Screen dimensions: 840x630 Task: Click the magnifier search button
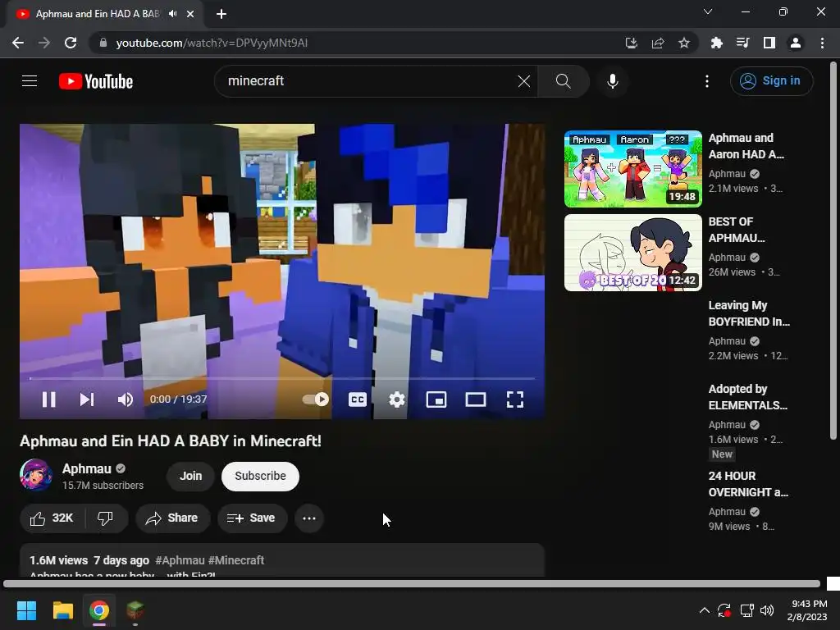click(563, 81)
